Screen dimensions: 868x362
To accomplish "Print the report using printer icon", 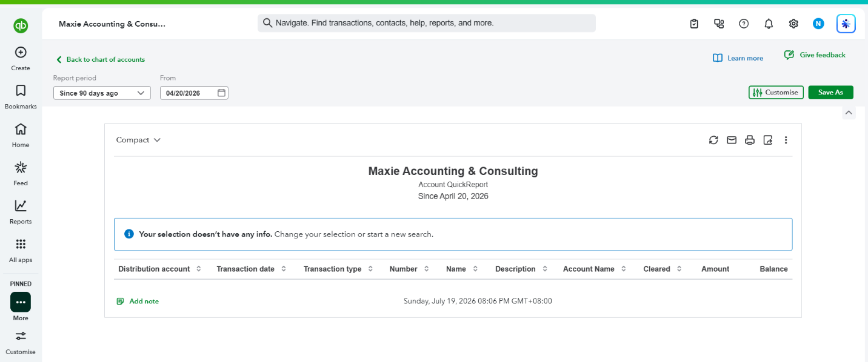I will 750,140.
